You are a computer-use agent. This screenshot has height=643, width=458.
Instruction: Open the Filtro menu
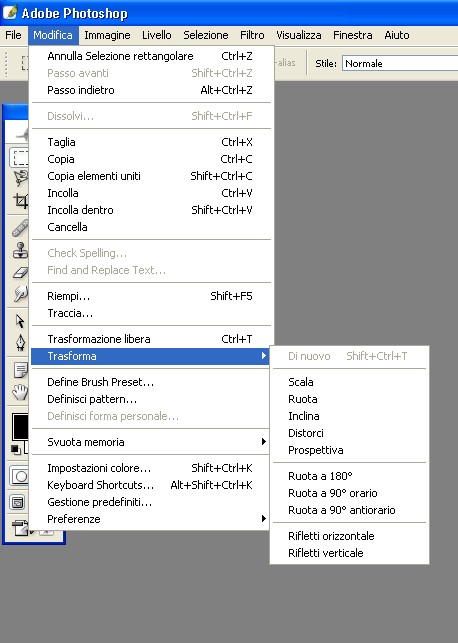tap(252, 35)
